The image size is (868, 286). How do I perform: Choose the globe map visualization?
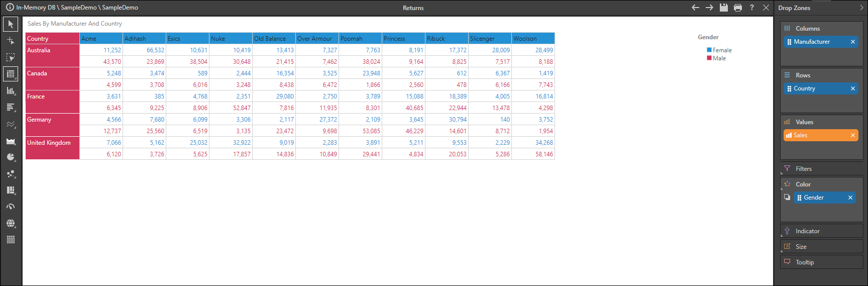(11, 223)
